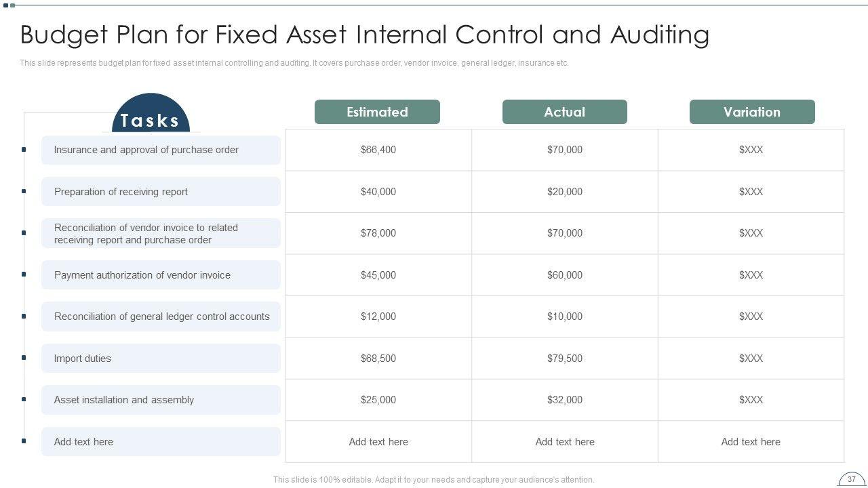The height and width of the screenshot is (488, 868).
Task: Click bullet marker beside Import duties
Action: tap(24, 358)
